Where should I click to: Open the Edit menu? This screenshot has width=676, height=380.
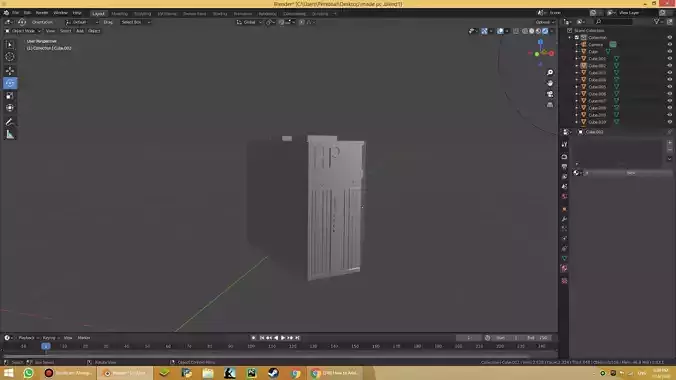tap(27, 13)
